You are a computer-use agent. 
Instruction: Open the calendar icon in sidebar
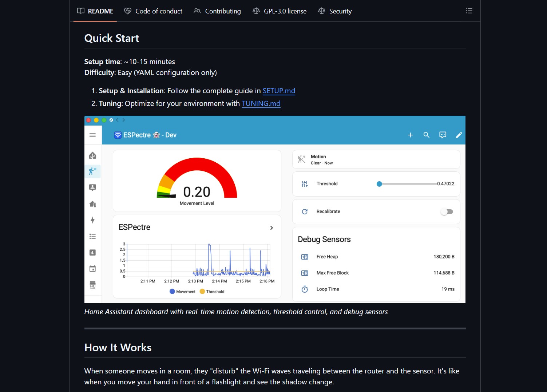pos(92,269)
